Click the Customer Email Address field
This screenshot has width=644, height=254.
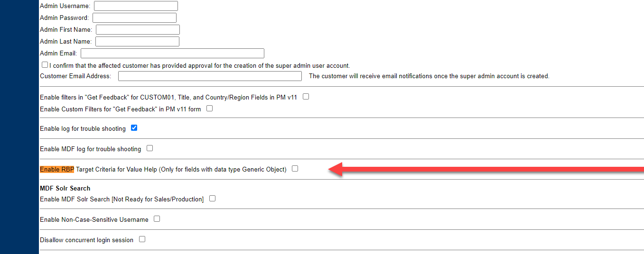click(210, 76)
